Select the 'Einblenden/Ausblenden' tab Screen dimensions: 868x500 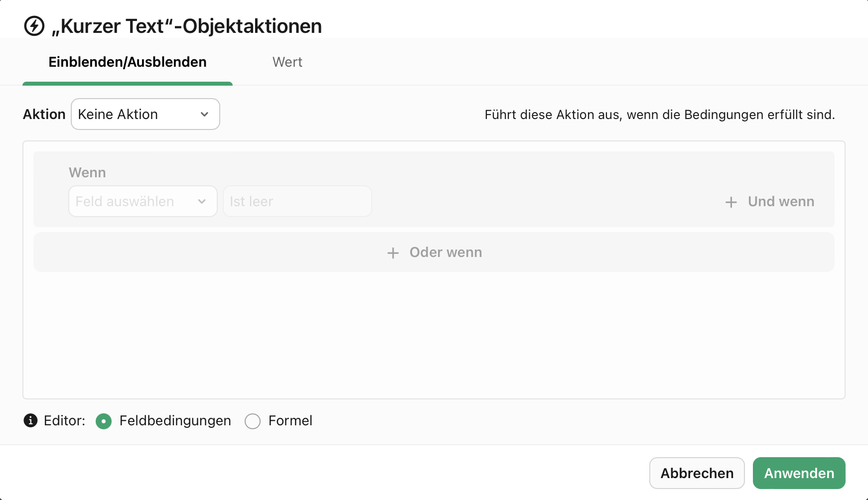click(127, 62)
